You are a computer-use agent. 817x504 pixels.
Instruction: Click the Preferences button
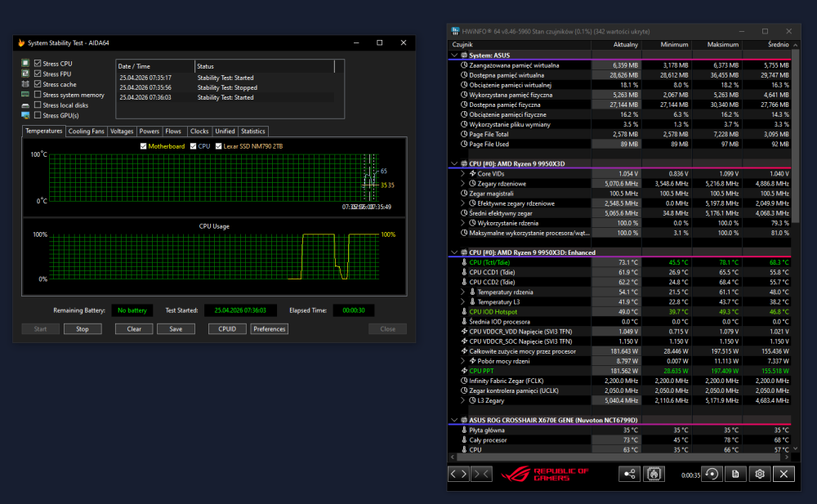tap(270, 329)
